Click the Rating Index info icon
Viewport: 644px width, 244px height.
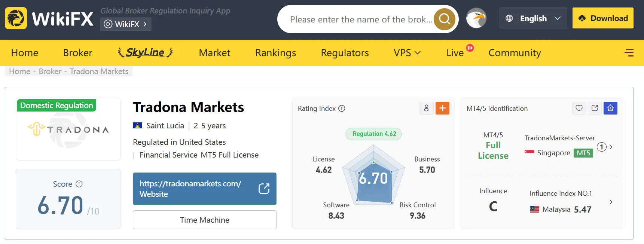point(342,108)
